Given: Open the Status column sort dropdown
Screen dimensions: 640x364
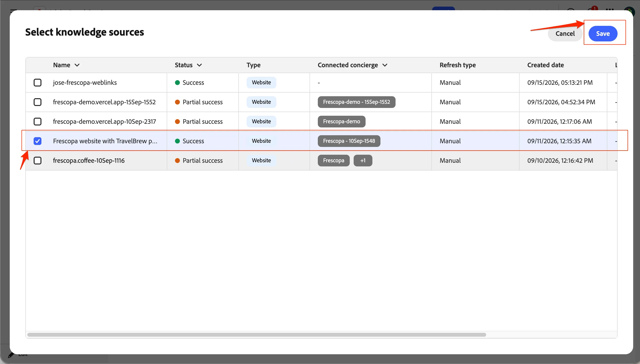Looking at the screenshot, I should (x=199, y=65).
